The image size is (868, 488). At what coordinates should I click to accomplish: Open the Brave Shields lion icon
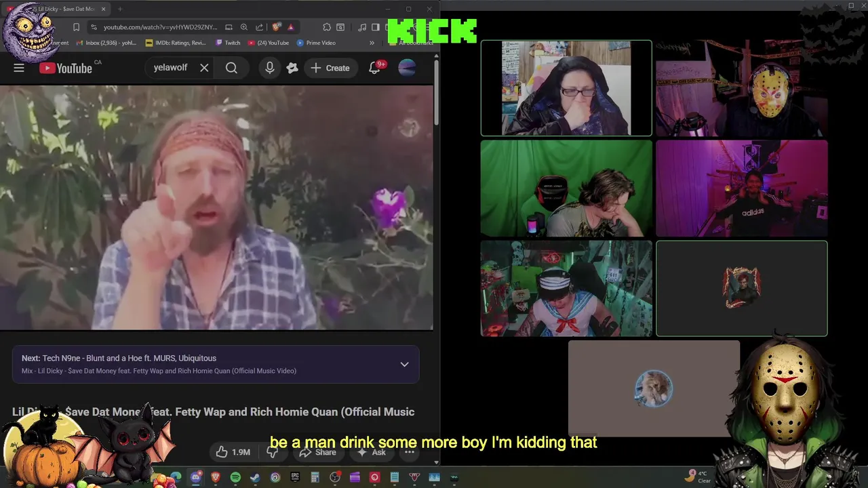pos(276,27)
